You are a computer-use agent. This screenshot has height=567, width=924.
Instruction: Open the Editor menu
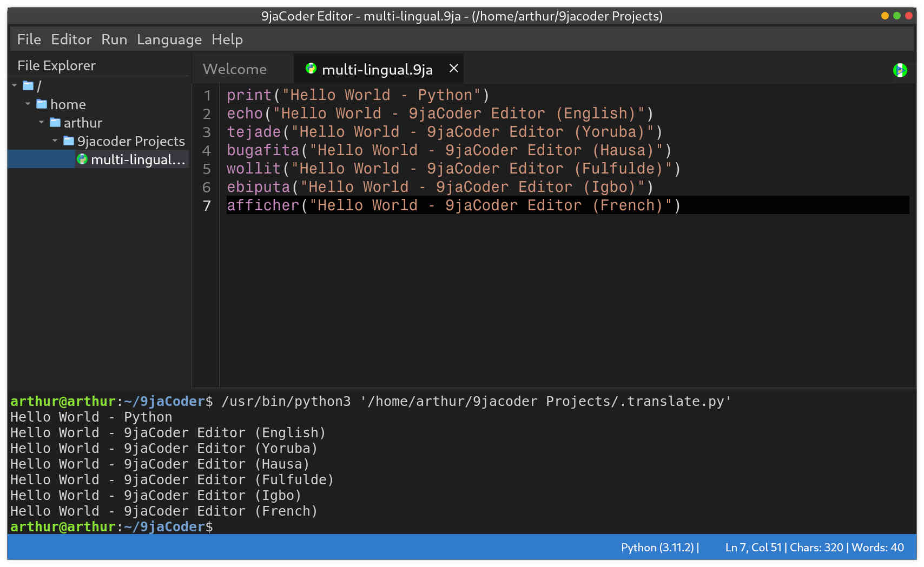point(71,39)
